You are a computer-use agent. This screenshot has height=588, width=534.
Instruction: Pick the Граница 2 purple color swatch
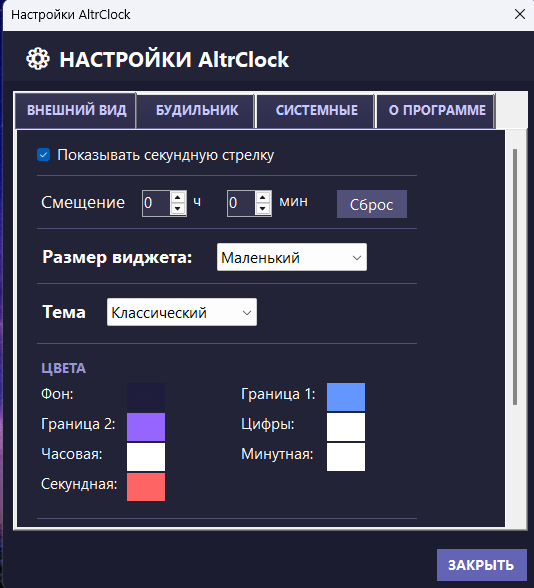tap(146, 427)
